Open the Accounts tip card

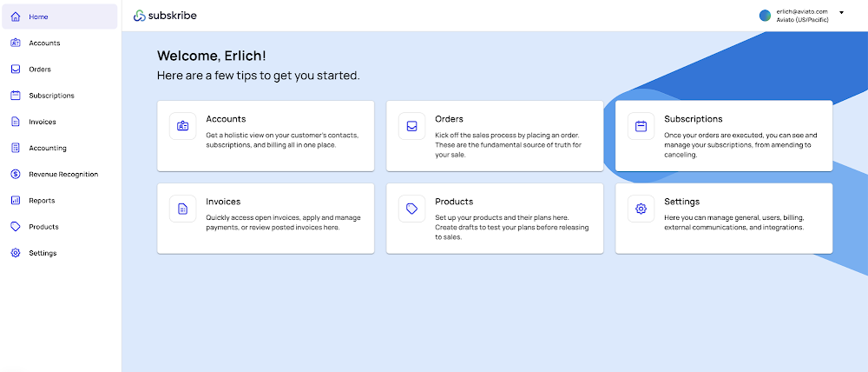click(266, 136)
